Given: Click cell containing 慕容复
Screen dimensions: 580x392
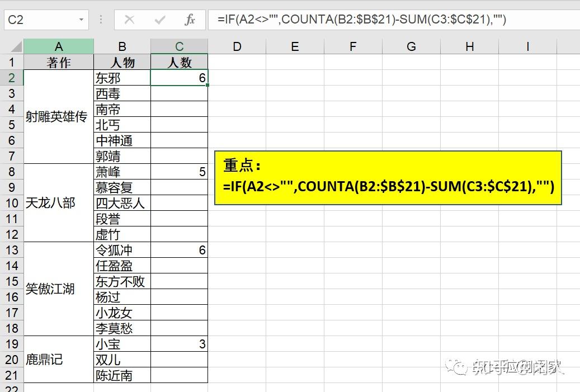Looking at the screenshot, I should coord(122,187).
